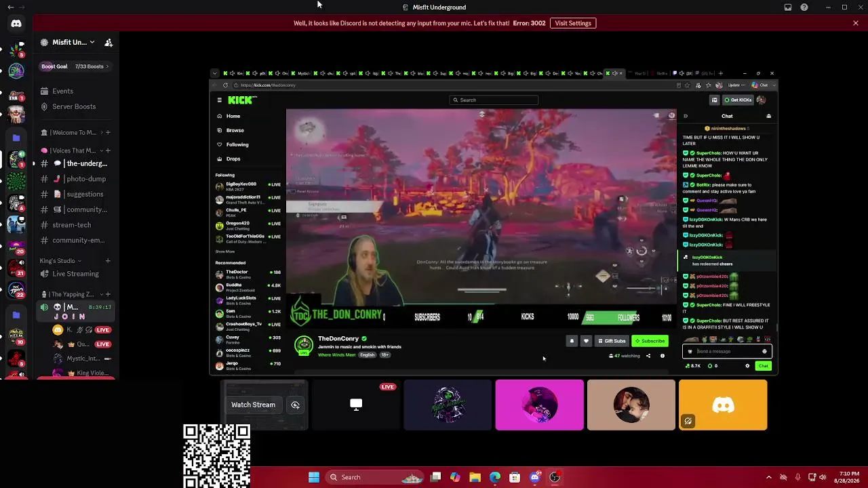Join the Live Streaming voice channel
The width and height of the screenshot is (868, 488).
coord(76,274)
